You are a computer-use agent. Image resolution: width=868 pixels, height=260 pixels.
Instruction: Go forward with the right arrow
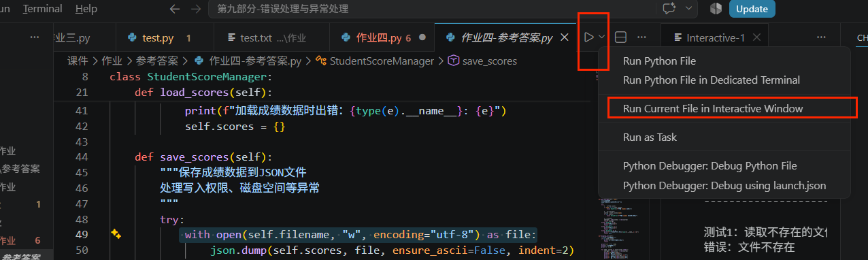(196, 9)
